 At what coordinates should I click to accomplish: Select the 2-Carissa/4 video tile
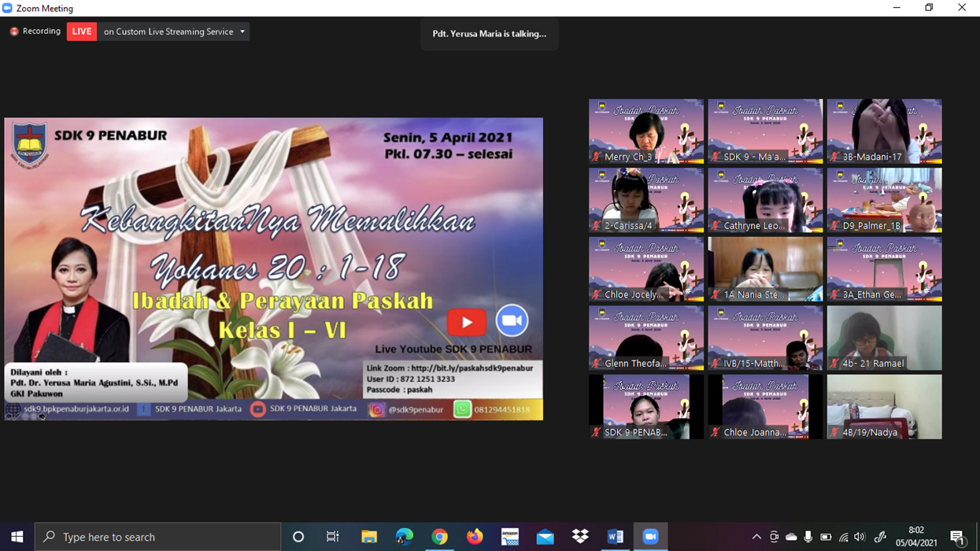646,200
